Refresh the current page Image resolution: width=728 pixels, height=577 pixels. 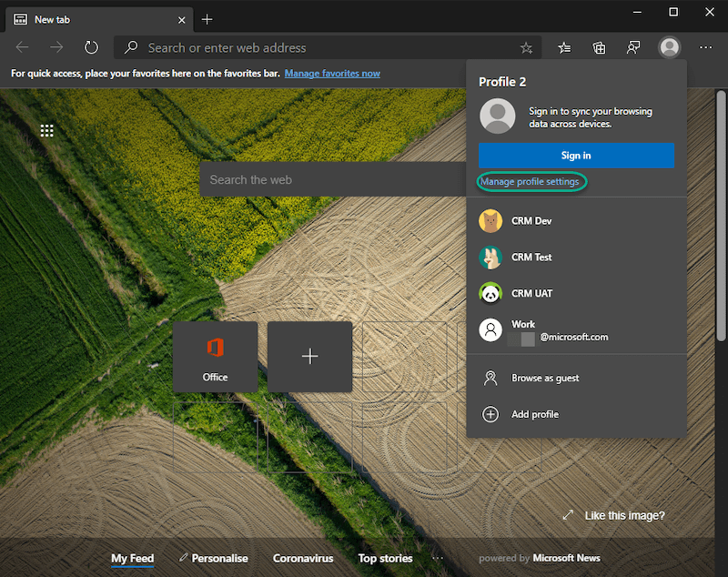[x=90, y=46]
